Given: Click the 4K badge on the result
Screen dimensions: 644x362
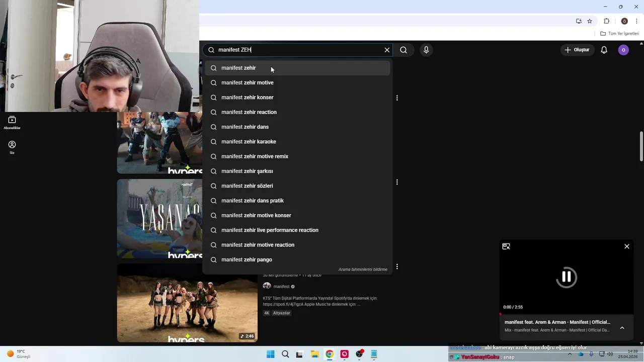Looking at the screenshot, I should coord(267,313).
